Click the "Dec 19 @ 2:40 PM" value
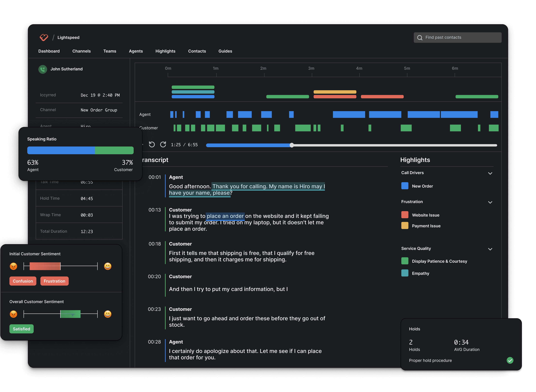Image resolution: width=536 pixels, height=392 pixels. coord(100,95)
